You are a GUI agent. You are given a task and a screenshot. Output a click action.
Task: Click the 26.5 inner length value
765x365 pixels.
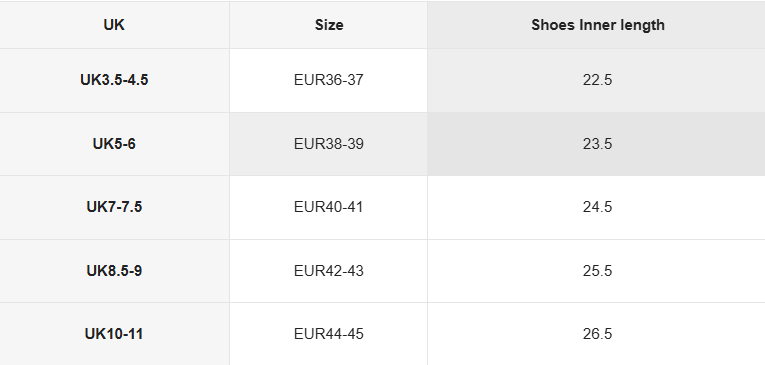(597, 334)
